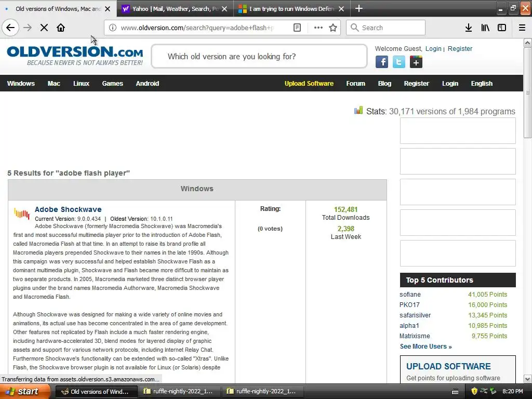The height and width of the screenshot is (399, 532).
Task: Go to the Firefox home page
Action: 61,28
